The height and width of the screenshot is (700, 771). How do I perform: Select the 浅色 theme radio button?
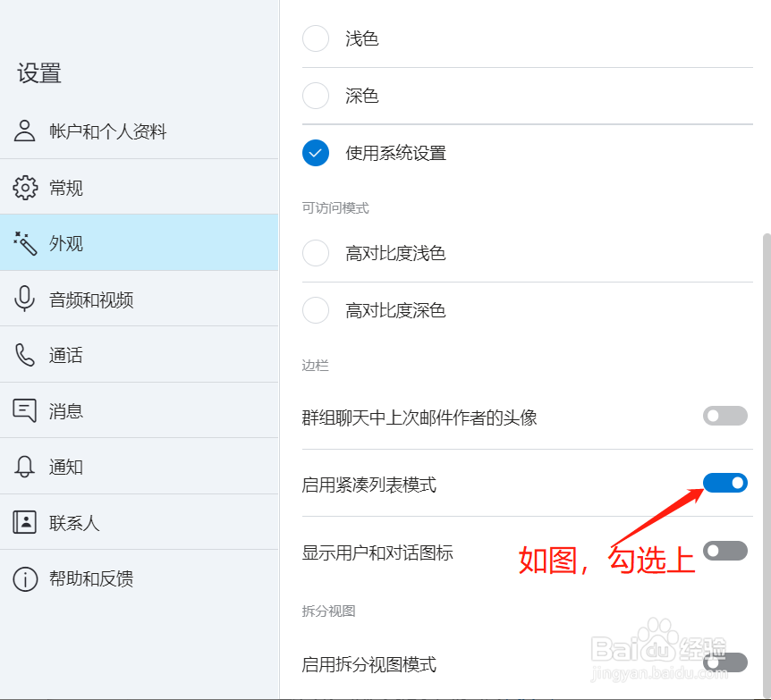click(x=316, y=38)
